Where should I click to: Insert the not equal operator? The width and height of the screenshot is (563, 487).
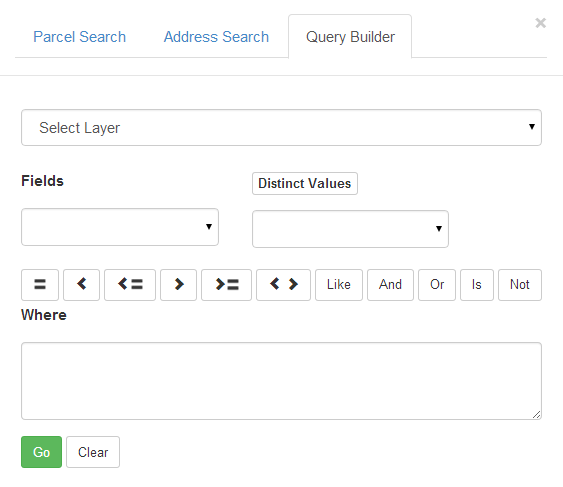click(x=283, y=285)
